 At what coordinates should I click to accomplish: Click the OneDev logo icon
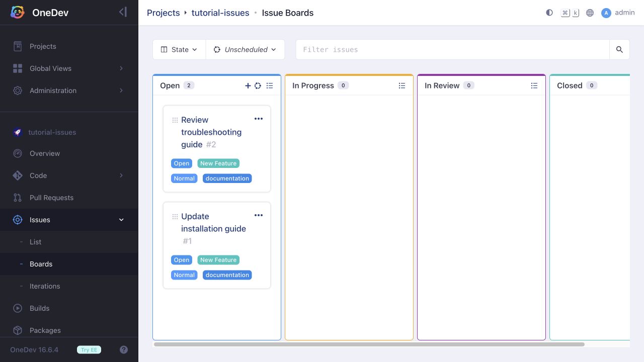pos(18,13)
